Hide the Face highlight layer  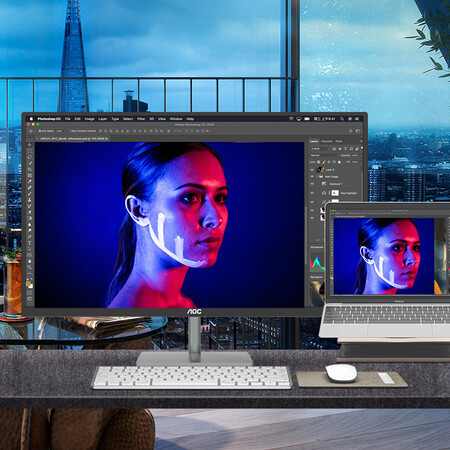tap(312, 193)
